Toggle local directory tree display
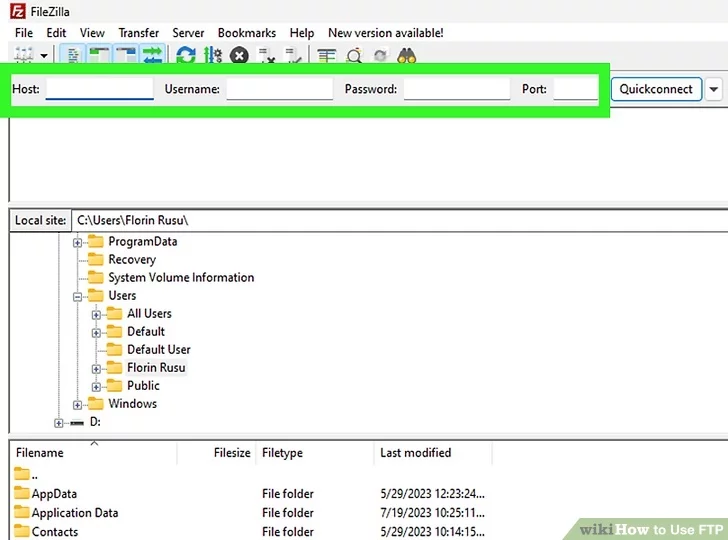 pos(99,55)
